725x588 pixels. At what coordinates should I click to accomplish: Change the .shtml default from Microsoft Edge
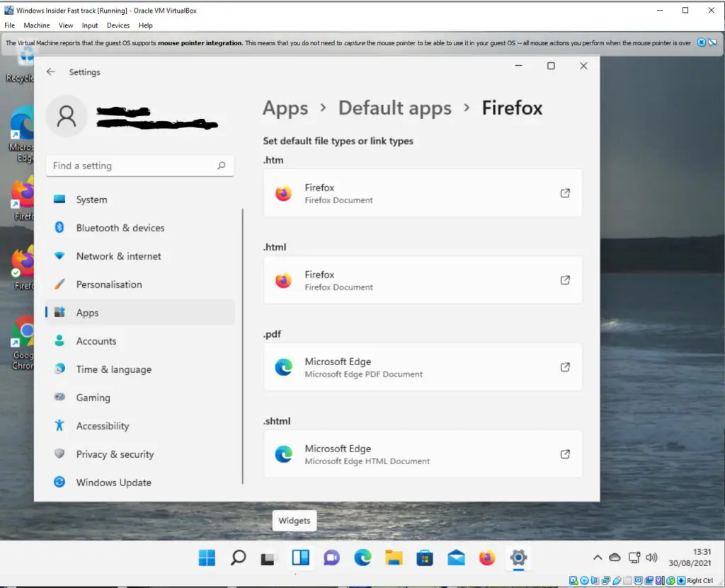(x=423, y=454)
